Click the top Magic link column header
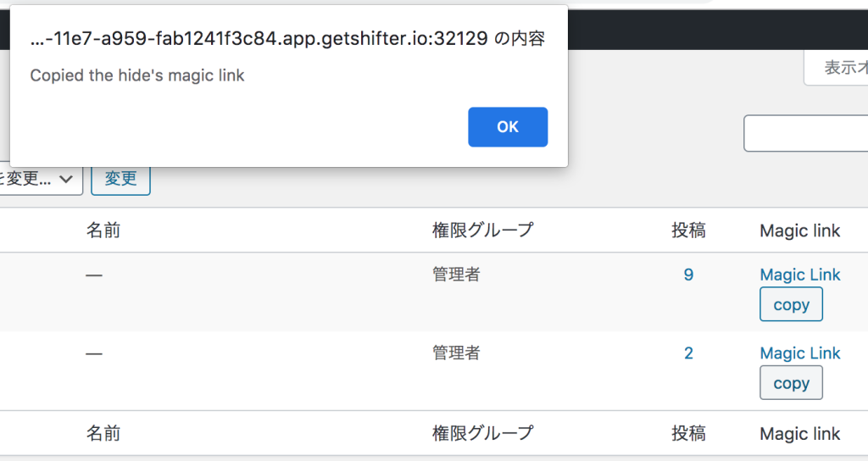This screenshot has width=868, height=461. pos(800,230)
